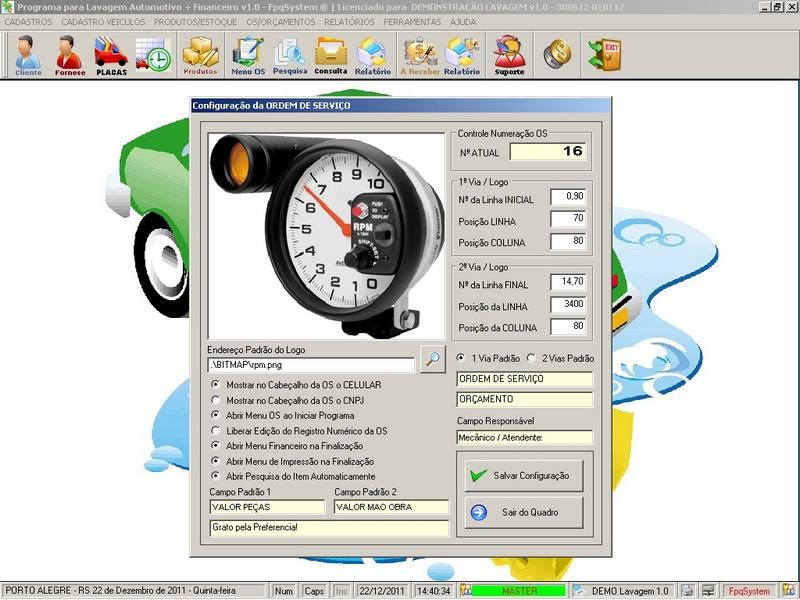Open the Produtos boxes icon
The height and width of the screenshot is (600, 800).
tap(200, 55)
